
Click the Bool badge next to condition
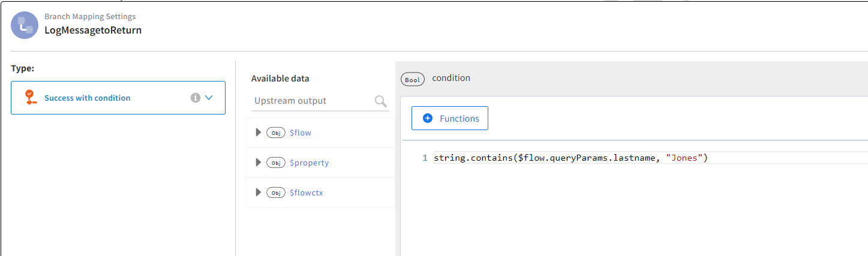coord(413,79)
